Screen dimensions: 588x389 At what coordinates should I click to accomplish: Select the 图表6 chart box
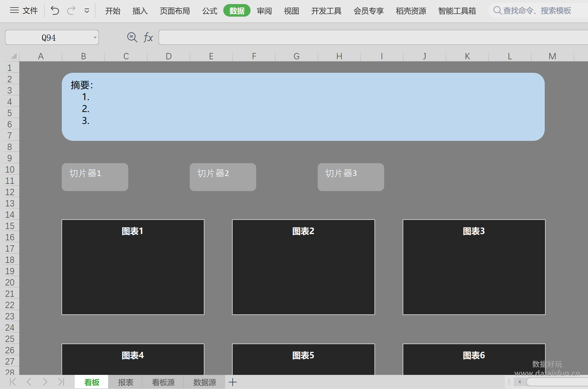pos(474,359)
